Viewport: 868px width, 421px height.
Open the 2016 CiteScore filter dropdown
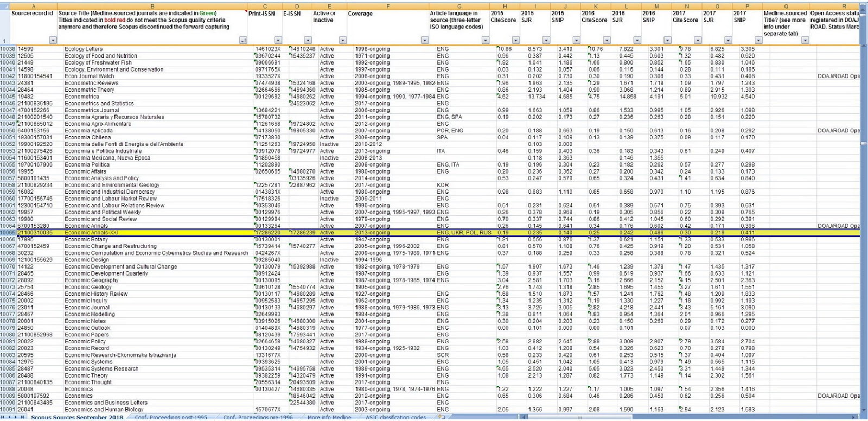click(x=607, y=40)
